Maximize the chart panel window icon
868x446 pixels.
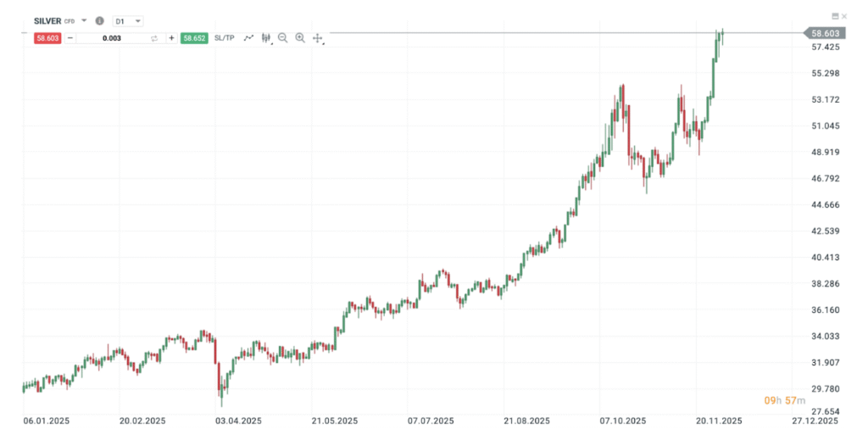tap(835, 16)
